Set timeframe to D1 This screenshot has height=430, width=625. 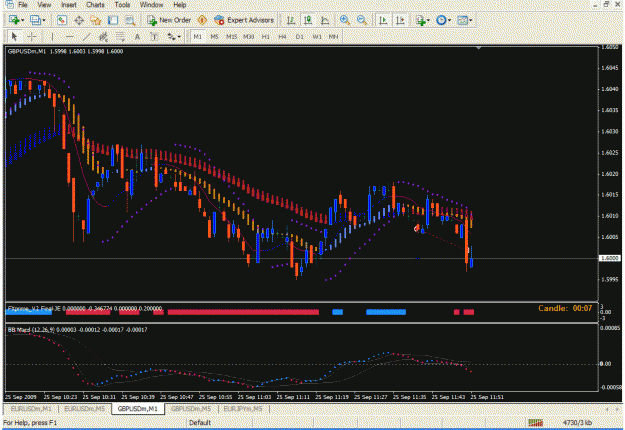point(299,37)
